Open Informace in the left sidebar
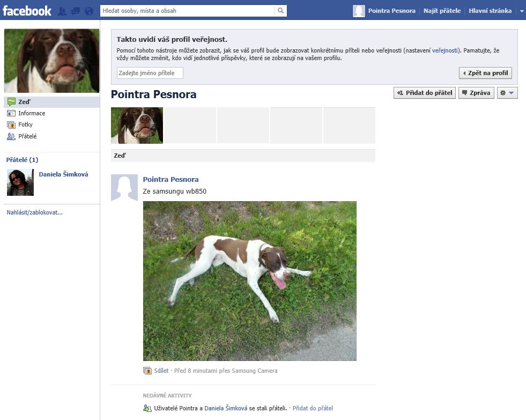 coord(31,113)
